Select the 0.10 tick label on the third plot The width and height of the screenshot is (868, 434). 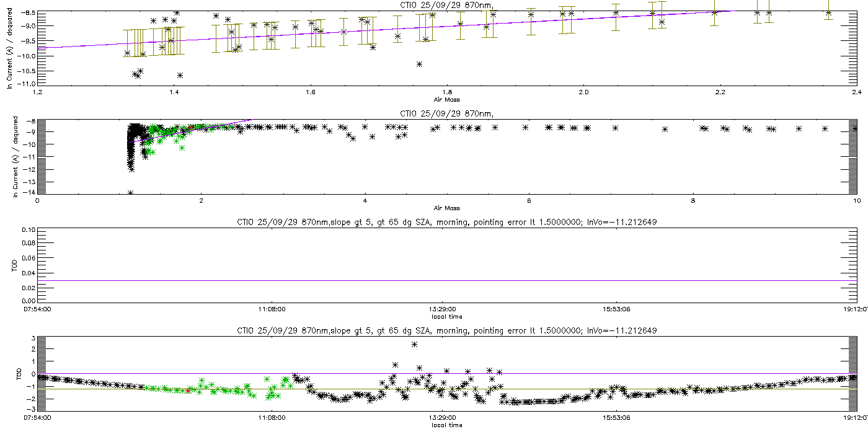(28, 229)
